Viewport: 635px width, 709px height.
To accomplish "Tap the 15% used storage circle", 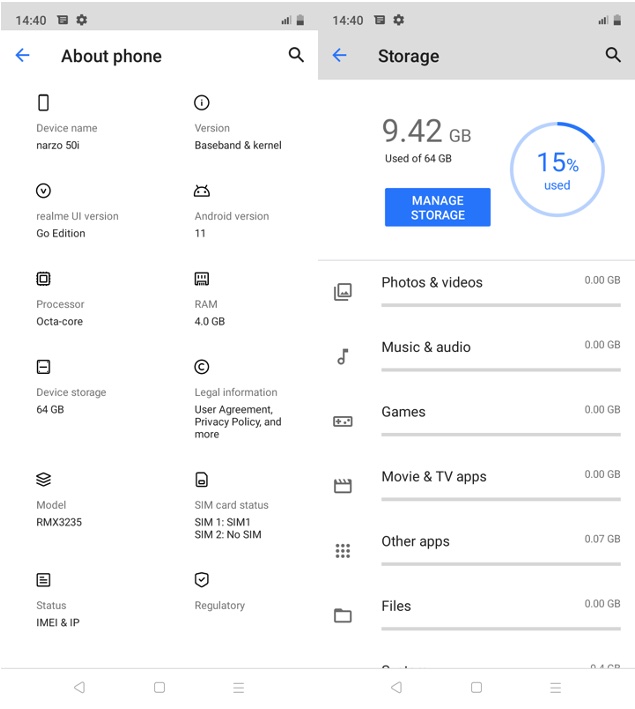I will pos(557,169).
